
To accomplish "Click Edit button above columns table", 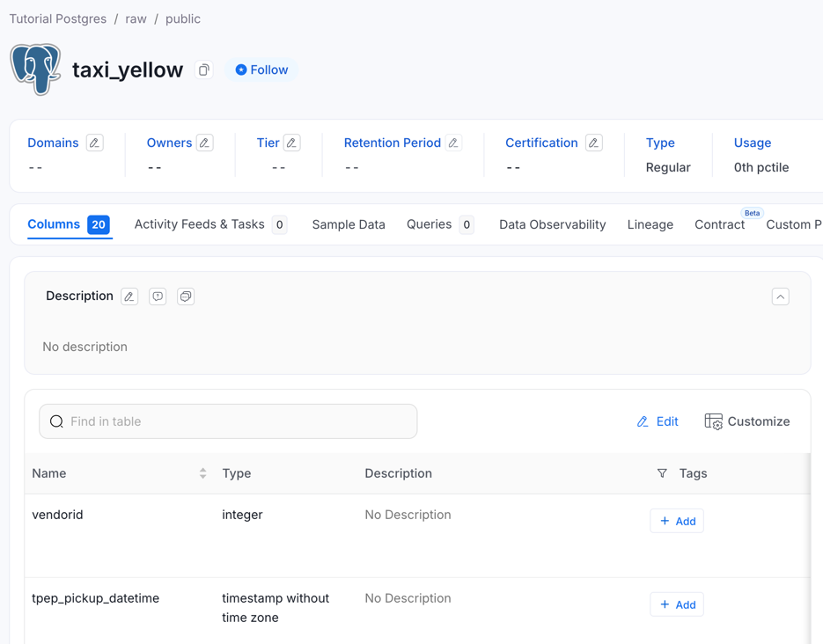I will [658, 421].
